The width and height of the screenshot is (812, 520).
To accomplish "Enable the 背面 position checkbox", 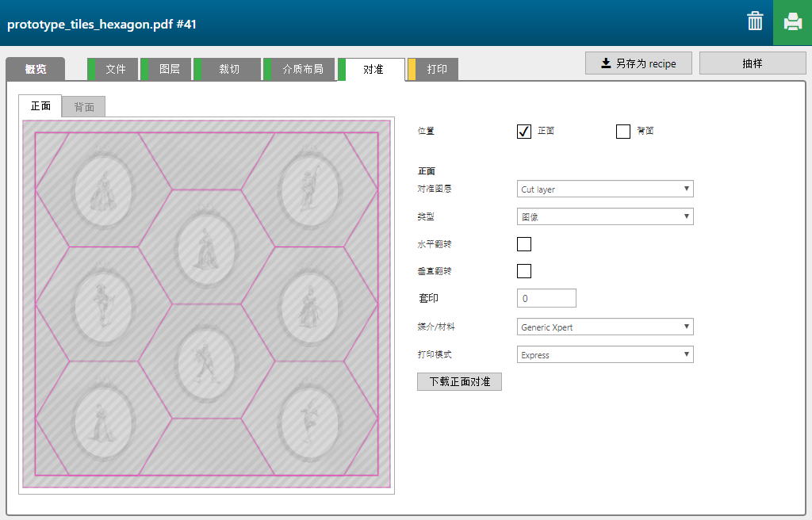I will tap(623, 131).
